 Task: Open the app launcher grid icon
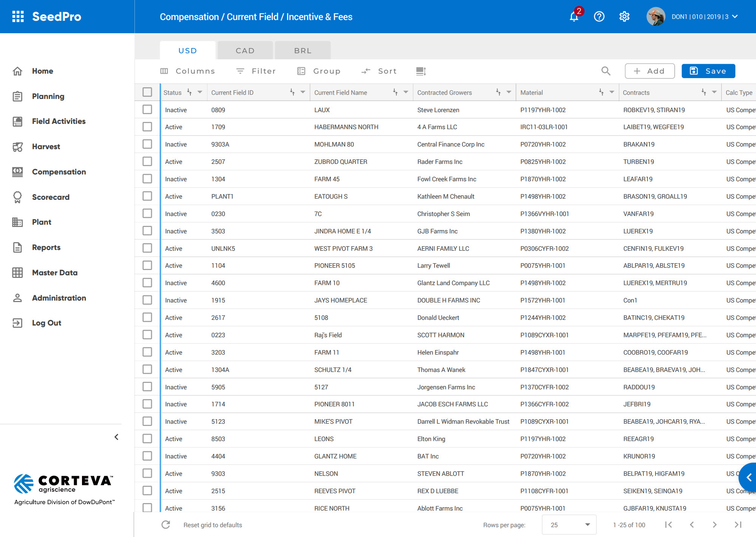coord(18,17)
